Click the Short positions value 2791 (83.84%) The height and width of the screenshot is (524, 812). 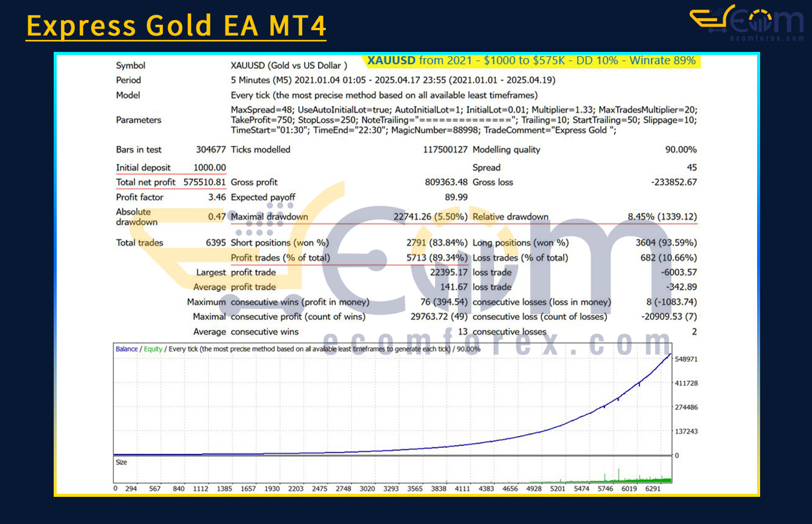click(437, 243)
